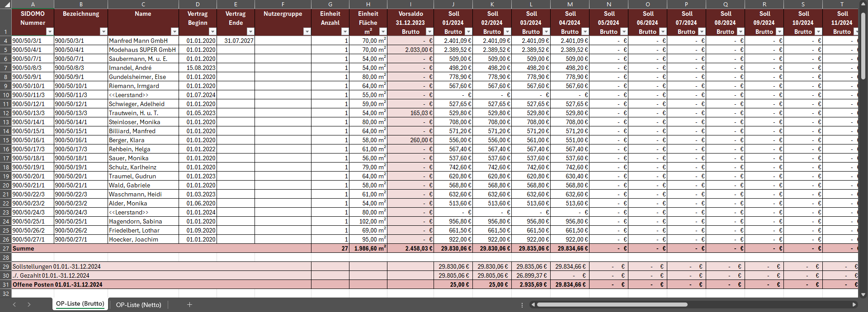Click horizontal scrollbar left arrow
Screen dimensions: 868x312
tap(533, 305)
